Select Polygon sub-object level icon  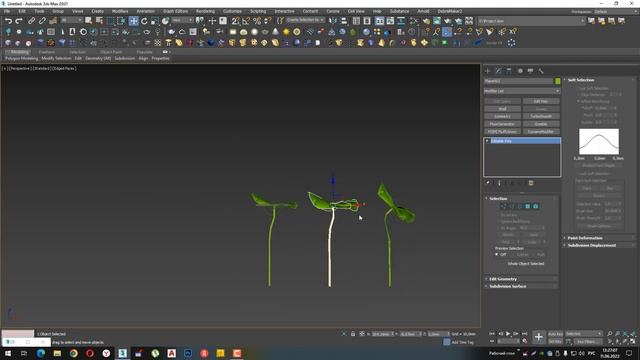pyautogui.click(x=527, y=207)
